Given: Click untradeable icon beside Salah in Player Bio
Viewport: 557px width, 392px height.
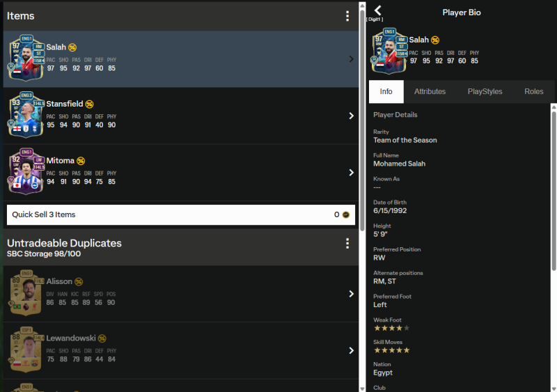Looking at the screenshot, I should tap(435, 40).
